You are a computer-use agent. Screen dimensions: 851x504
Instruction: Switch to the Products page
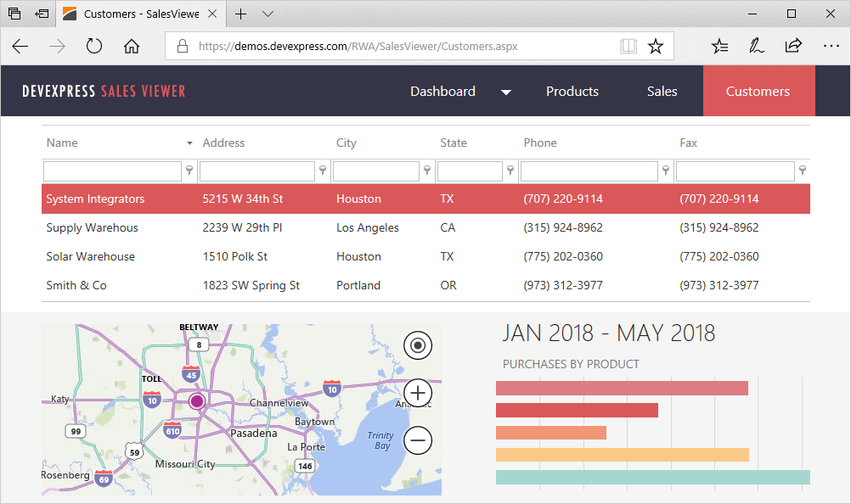tap(572, 91)
